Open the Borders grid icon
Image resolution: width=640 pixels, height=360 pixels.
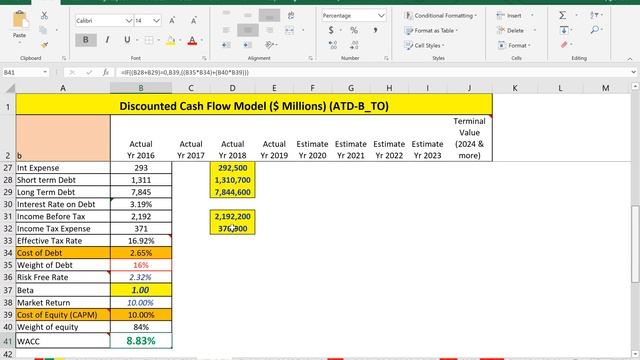[149, 40]
